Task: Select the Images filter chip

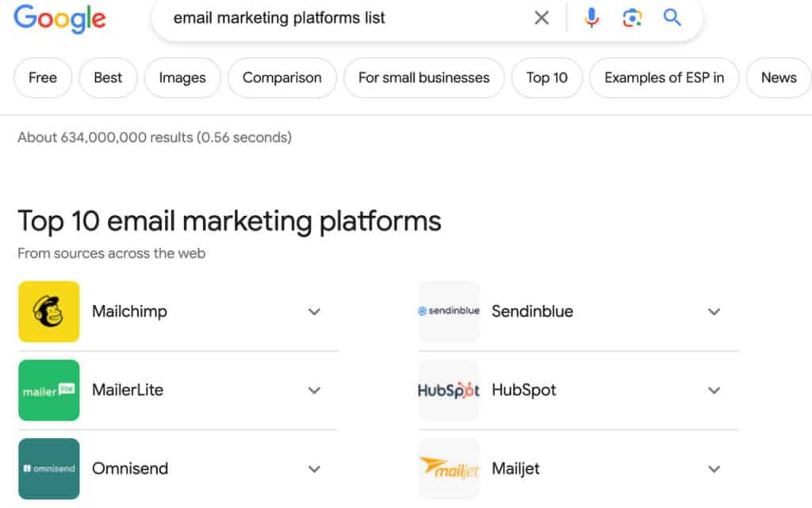Action: coord(182,78)
